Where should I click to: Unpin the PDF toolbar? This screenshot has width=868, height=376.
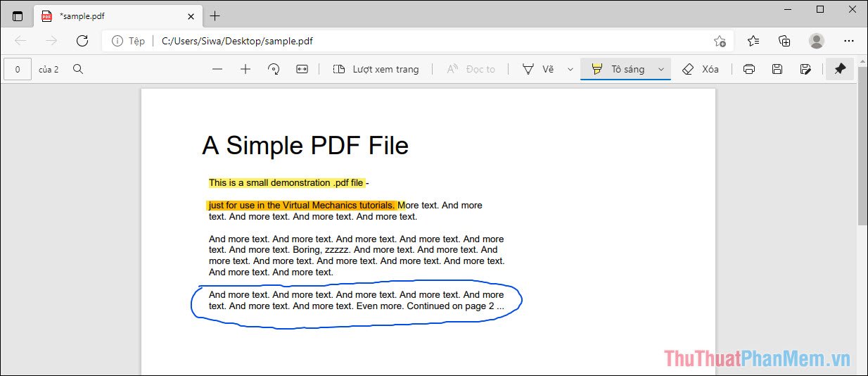click(x=840, y=69)
